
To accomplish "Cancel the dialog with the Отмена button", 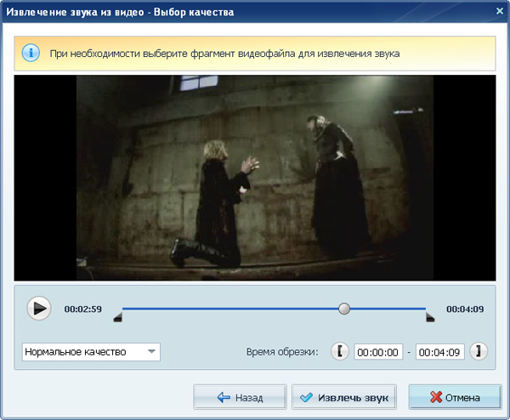I will (455, 397).
